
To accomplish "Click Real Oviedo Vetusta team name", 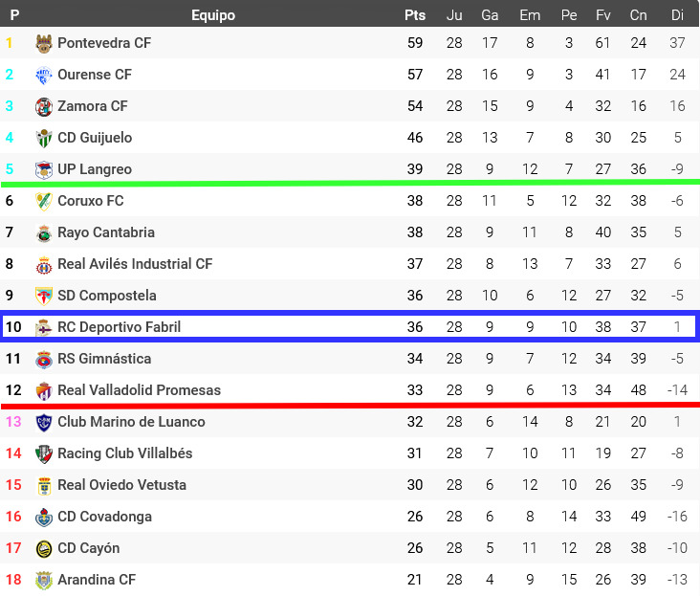I will tap(121, 485).
